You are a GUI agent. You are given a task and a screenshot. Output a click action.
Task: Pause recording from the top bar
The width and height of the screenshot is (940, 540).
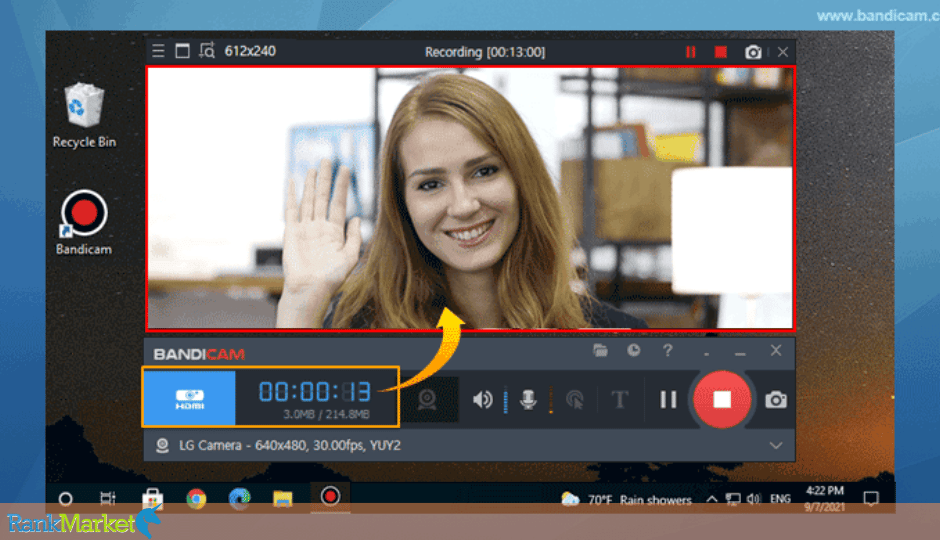[x=691, y=52]
